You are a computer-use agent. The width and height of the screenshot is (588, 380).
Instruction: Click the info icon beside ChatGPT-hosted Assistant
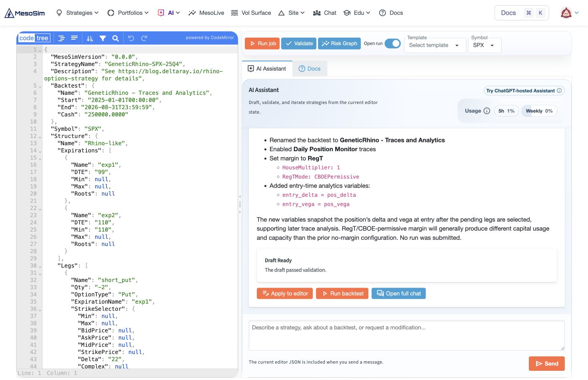(x=559, y=90)
